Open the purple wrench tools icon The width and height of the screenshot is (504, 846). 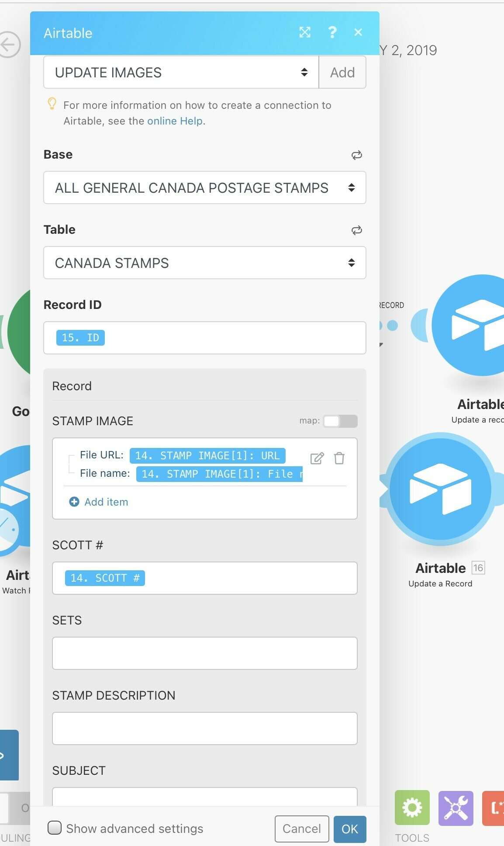pos(456,808)
